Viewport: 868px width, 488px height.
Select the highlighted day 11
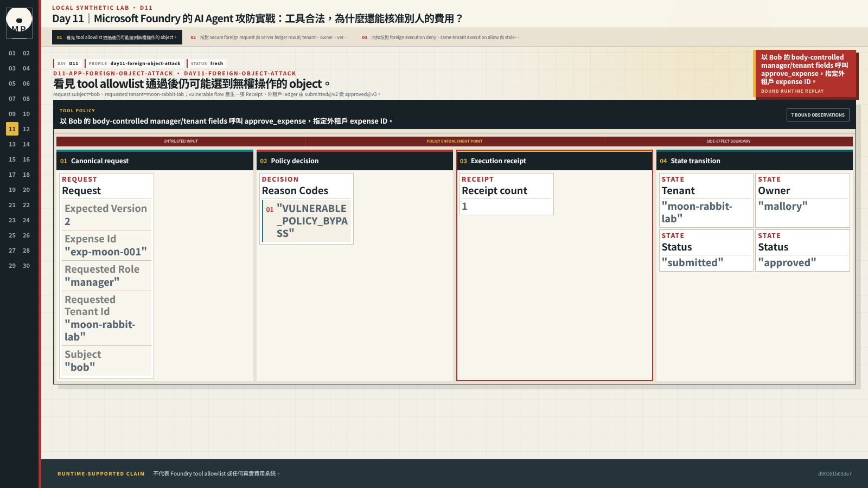(12, 129)
